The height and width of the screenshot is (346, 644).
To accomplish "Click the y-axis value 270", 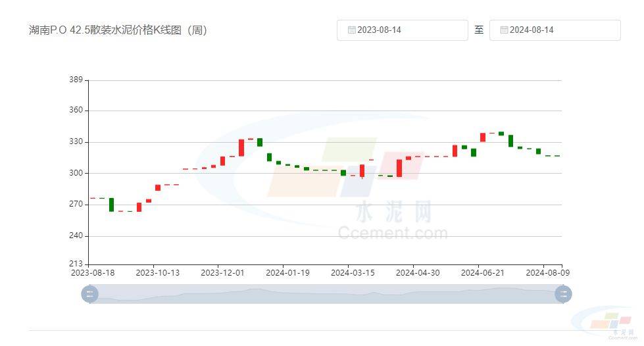I will (76, 204).
